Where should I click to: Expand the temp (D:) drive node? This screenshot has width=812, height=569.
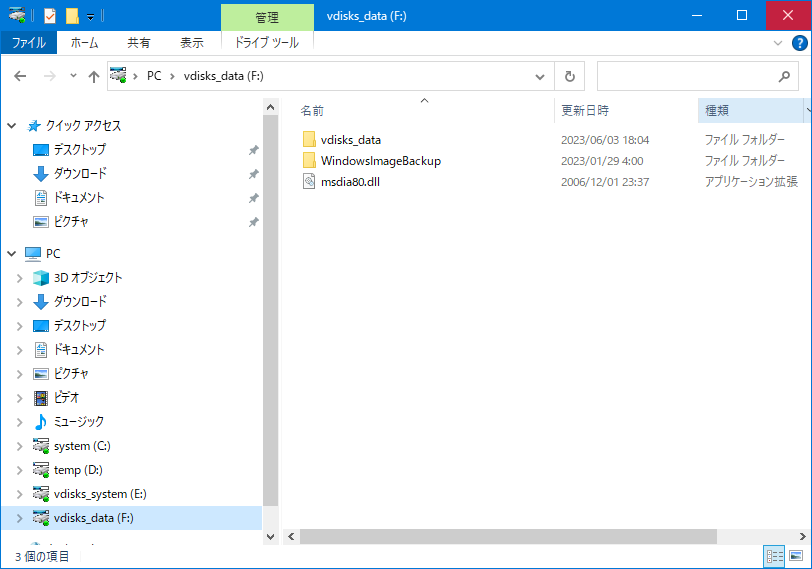click(20, 470)
